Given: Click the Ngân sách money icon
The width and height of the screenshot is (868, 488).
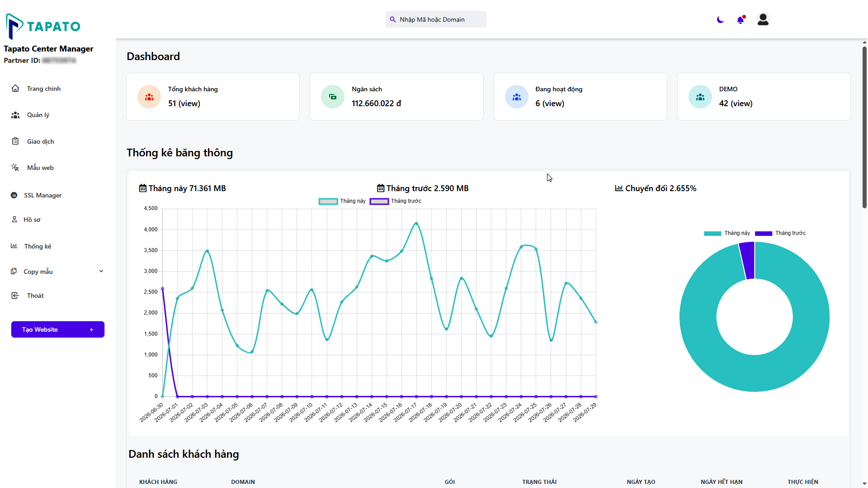Looking at the screenshot, I should pyautogui.click(x=333, y=97).
